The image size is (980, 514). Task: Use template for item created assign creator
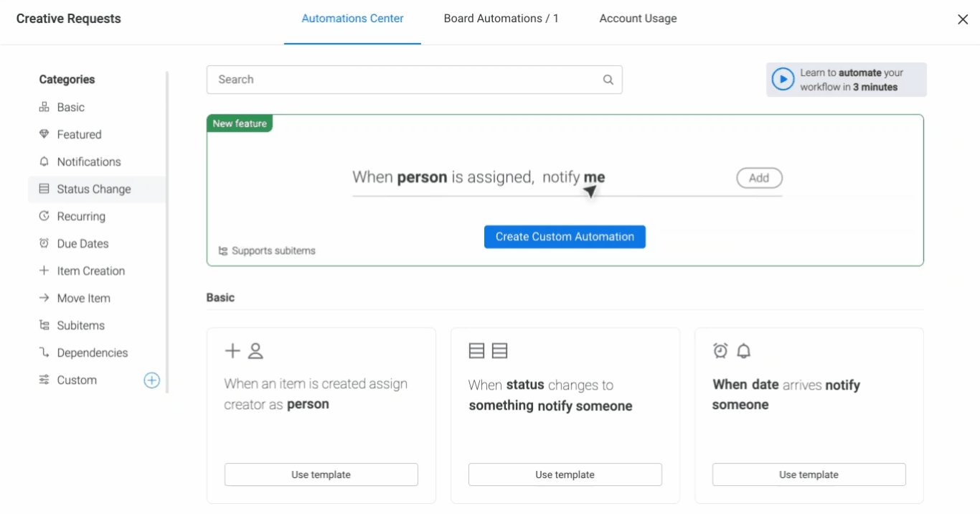pos(321,475)
